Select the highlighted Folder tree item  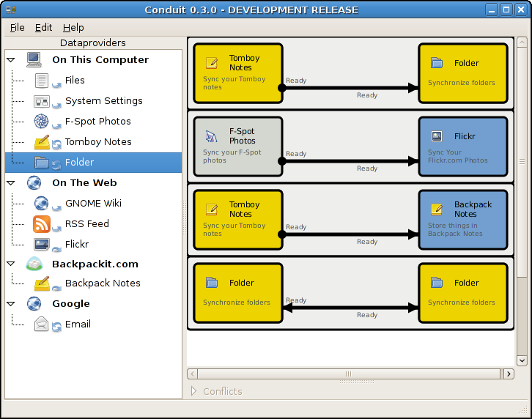tap(79, 163)
